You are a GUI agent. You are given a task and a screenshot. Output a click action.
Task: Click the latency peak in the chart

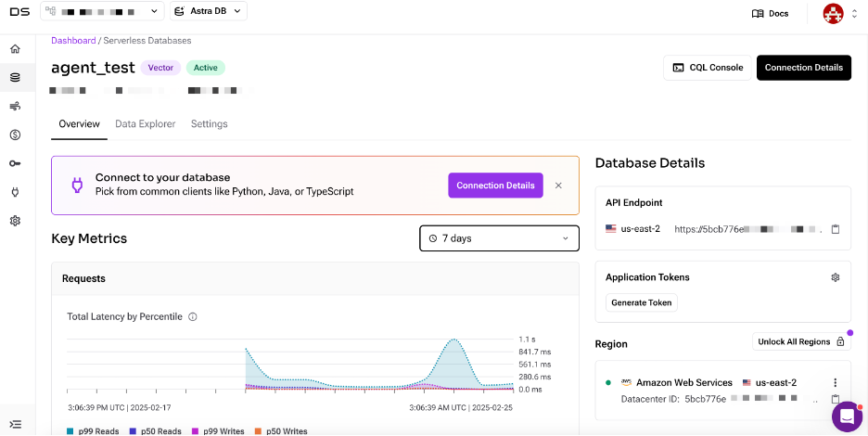(x=454, y=340)
